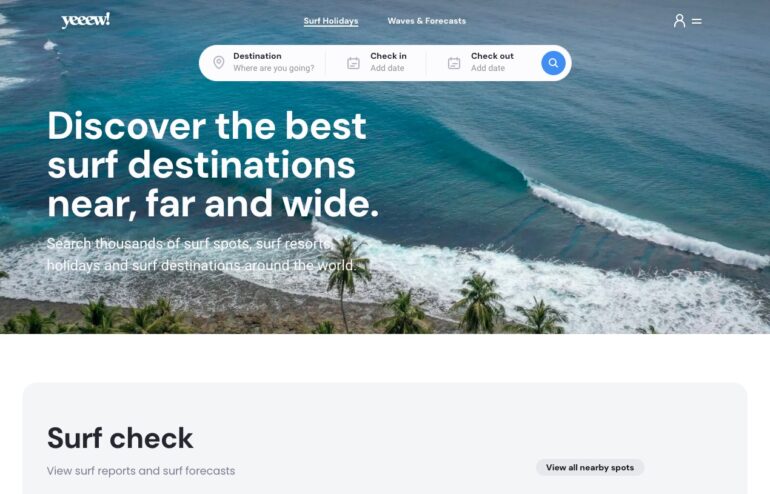Click the Check out calendar icon
Image resolution: width=770 pixels, height=494 pixels.
[x=454, y=63]
